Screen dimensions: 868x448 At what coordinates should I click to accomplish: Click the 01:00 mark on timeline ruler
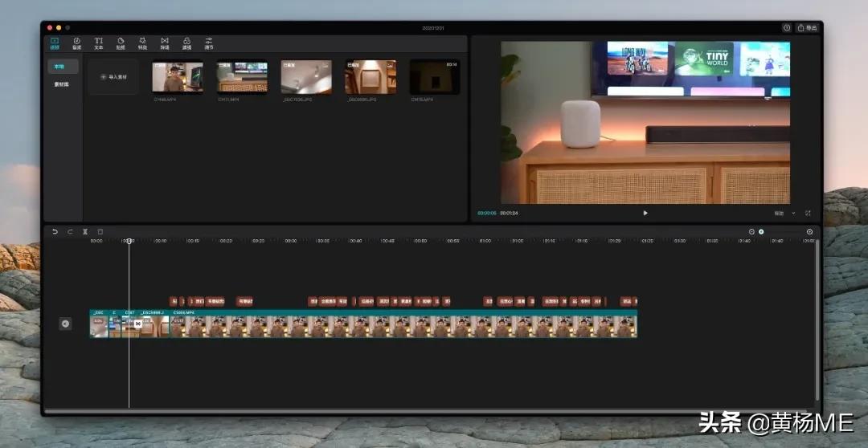[485, 241]
